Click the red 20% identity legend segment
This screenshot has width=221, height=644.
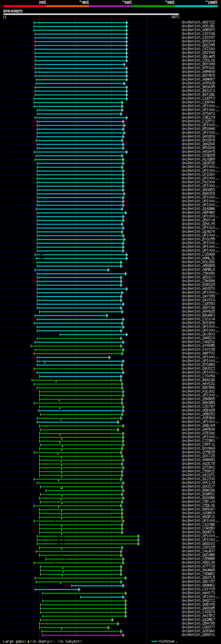click(25, 6)
